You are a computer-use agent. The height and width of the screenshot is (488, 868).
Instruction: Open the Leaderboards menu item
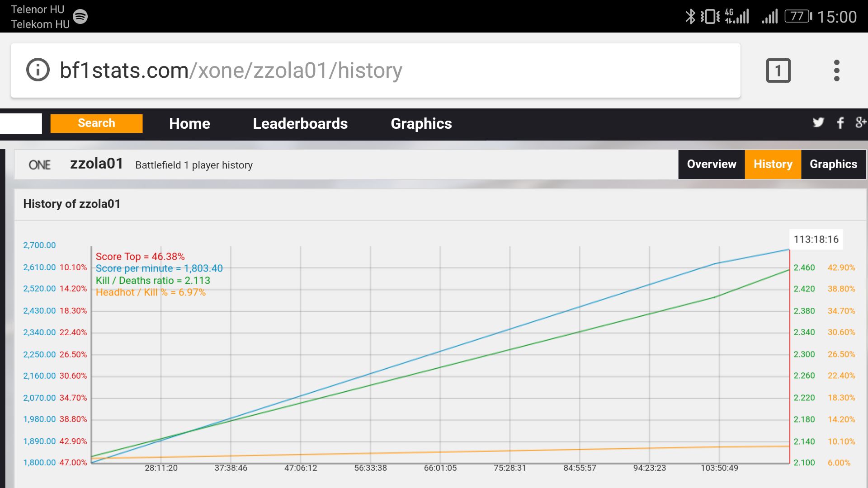click(x=300, y=124)
